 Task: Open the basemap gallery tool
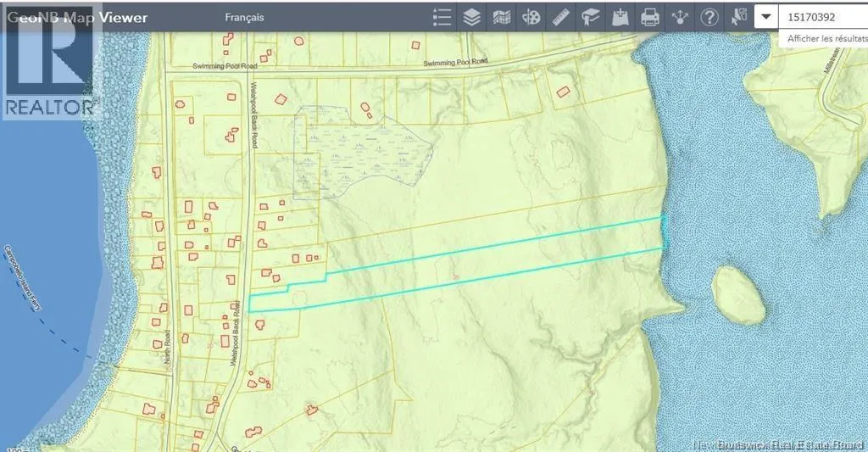502,17
